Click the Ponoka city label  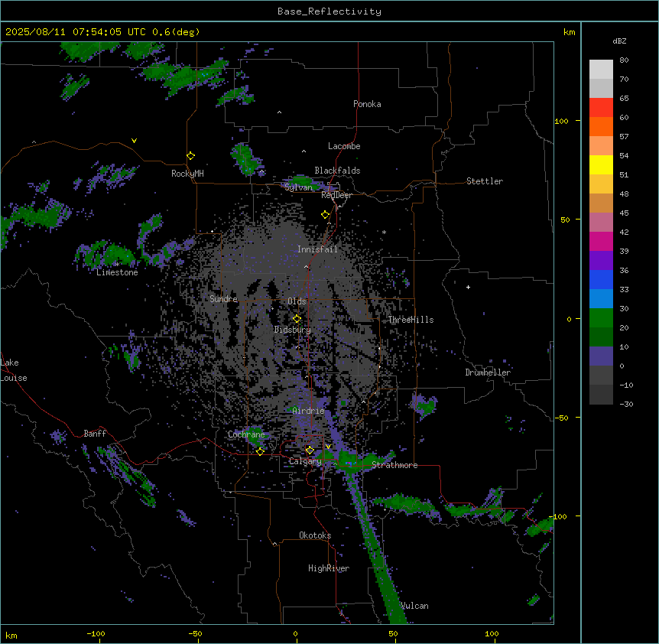[x=367, y=104]
